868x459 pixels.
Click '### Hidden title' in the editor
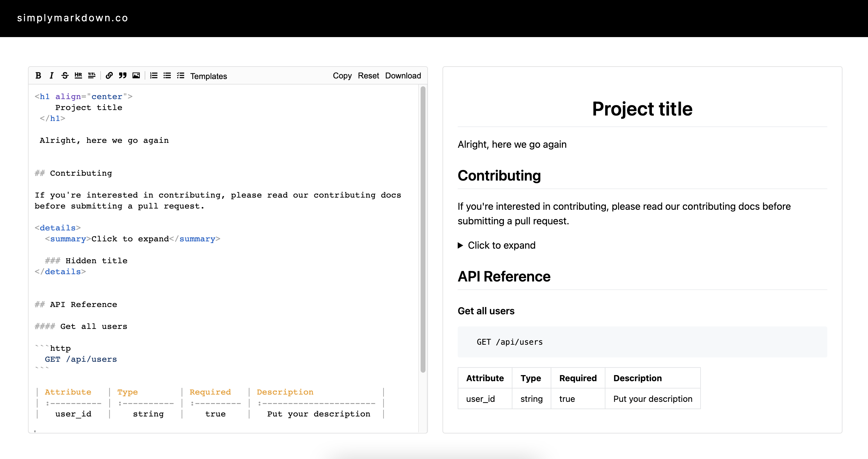[86, 261]
